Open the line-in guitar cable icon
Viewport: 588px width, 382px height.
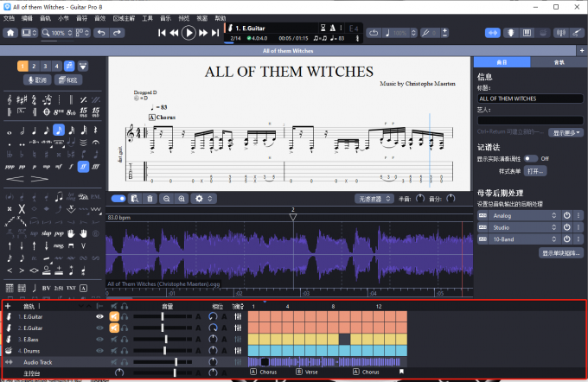point(577,33)
